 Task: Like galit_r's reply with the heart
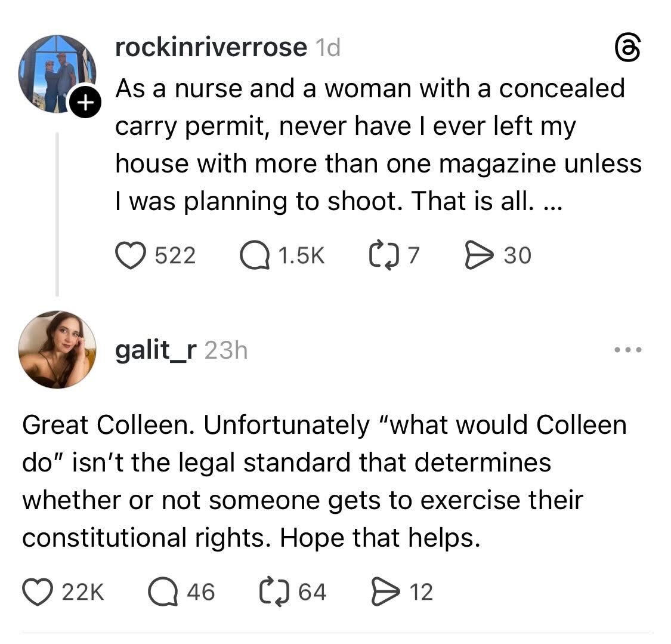[37, 591]
